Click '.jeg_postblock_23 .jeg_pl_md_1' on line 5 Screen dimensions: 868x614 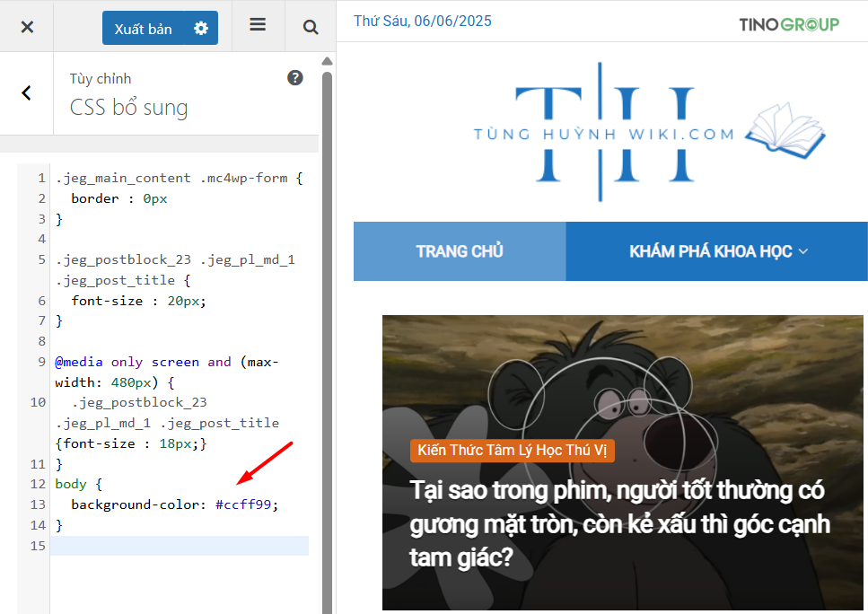point(175,259)
